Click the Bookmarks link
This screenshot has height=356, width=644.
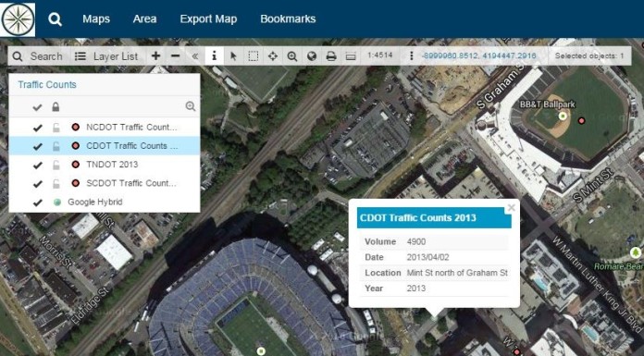coord(288,18)
